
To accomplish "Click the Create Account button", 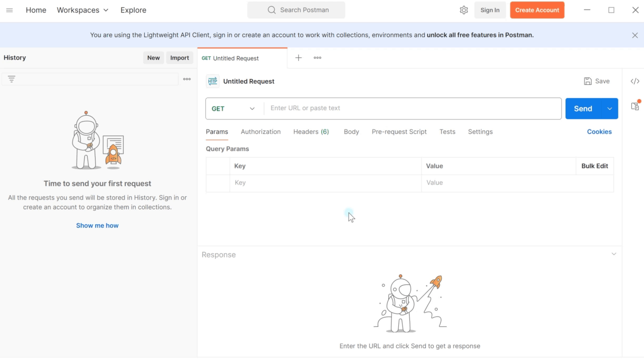I will 537,10.
